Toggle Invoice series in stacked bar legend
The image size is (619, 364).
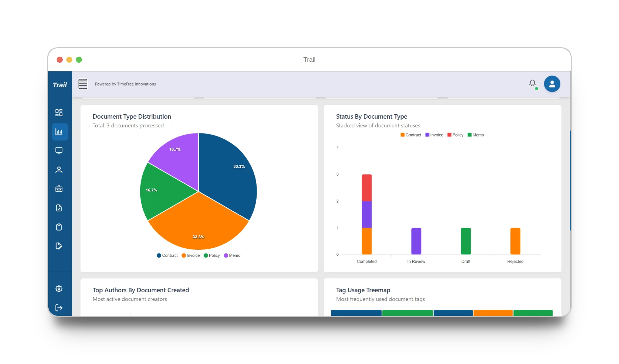(x=434, y=135)
